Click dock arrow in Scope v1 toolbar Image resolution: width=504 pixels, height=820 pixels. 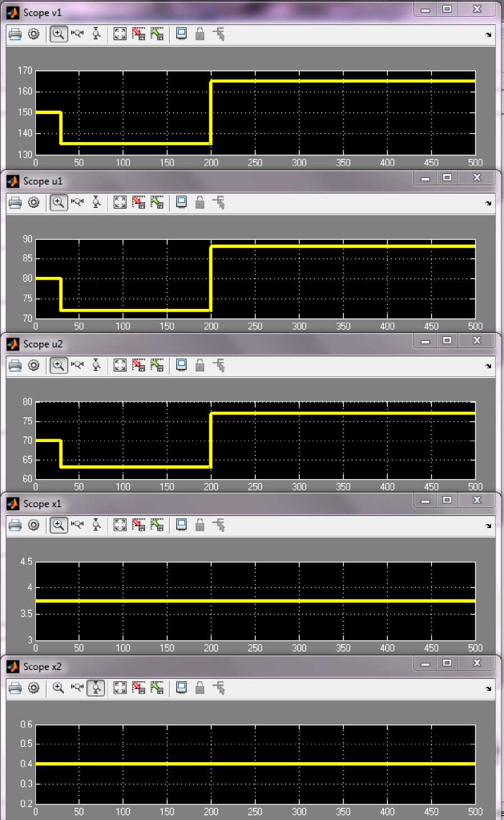click(488, 35)
